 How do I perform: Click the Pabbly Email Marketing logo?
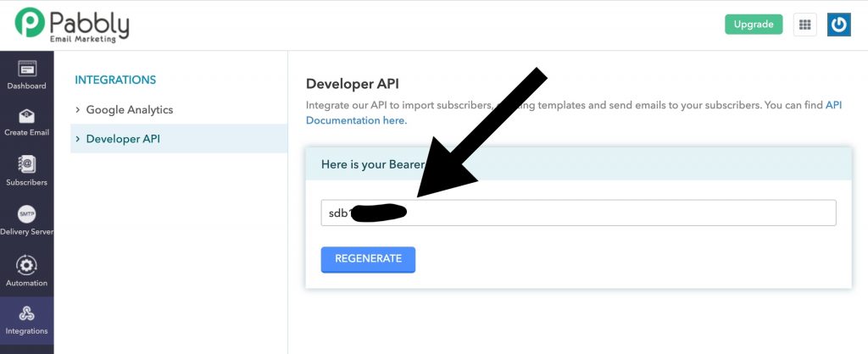pyautogui.click(x=72, y=25)
